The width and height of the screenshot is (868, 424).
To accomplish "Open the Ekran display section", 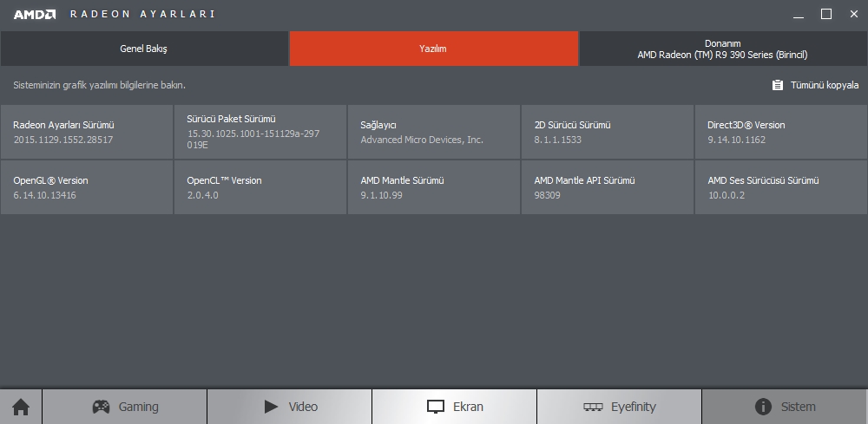I will click(454, 407).
